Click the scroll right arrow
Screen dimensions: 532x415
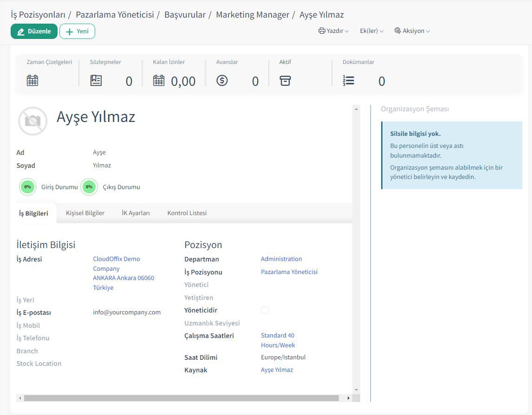349,398
